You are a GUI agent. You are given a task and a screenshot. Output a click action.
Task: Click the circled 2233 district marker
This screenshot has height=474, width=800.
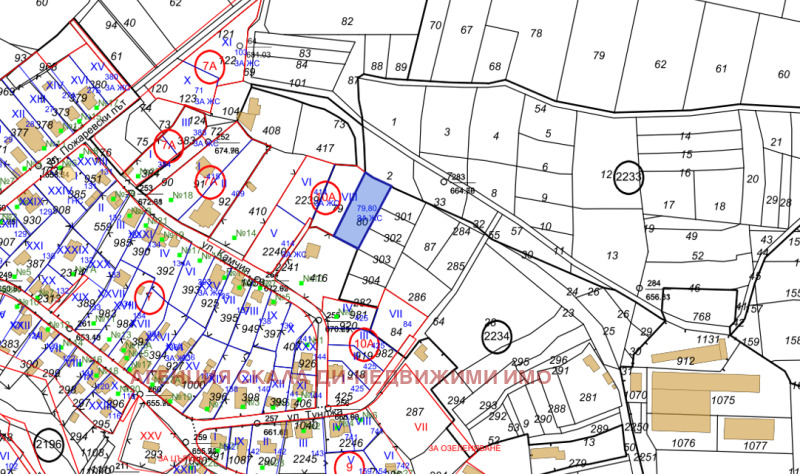click(x=629, y=177)
